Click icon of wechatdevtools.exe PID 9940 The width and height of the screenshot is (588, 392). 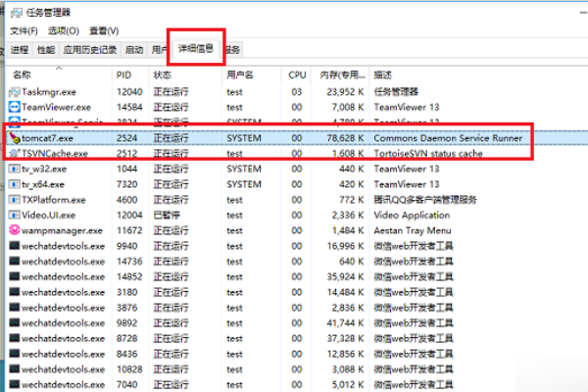coord(15,246)
